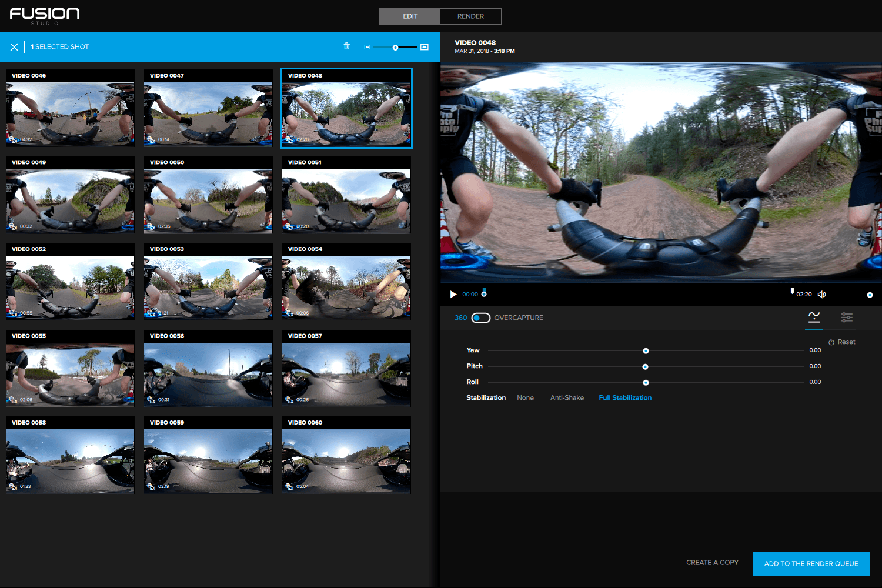The image size is (882, 588).
Task: Click the 360 video icon on VIDEO 0050
Action: pos(151,226)
